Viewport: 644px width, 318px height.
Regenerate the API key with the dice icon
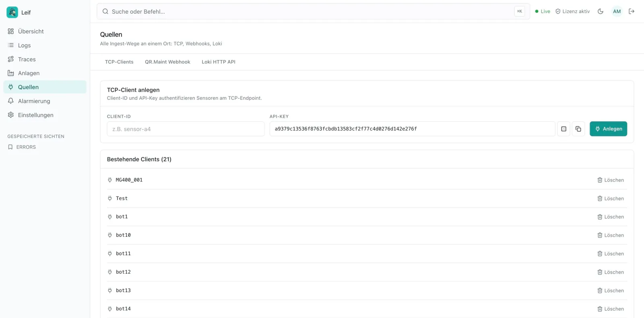pyautogui.click(x=563, y=129)
